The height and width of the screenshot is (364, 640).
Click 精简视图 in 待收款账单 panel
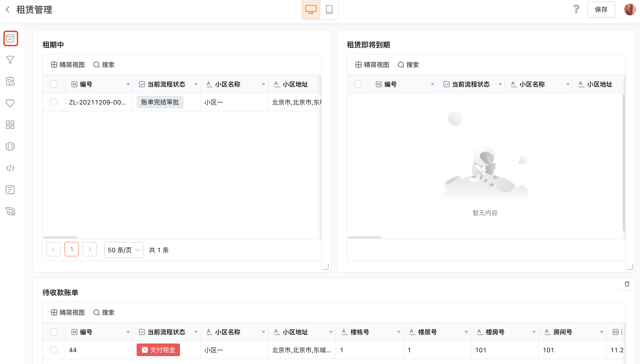point(68,312)
